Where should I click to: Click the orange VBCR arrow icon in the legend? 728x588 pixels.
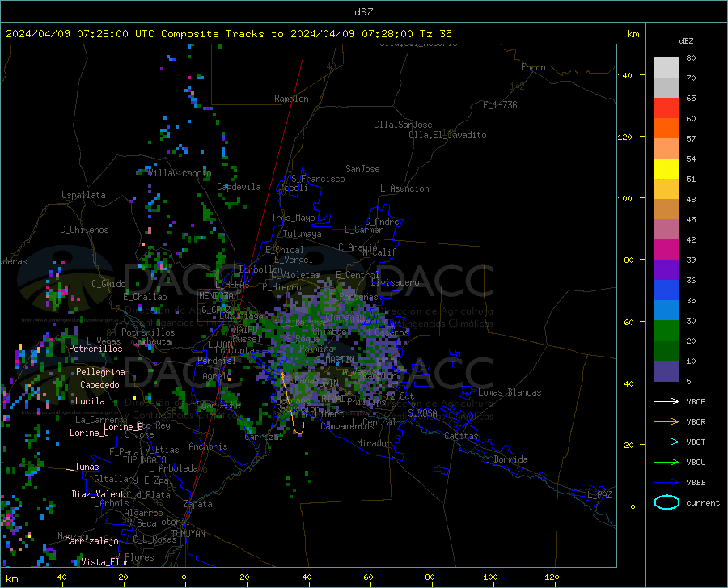point(667,421)
